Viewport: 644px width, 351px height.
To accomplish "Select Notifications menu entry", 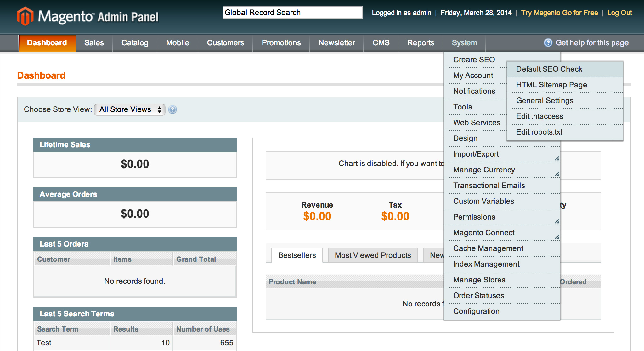I will pyautogui.click(x=475, y=91).
